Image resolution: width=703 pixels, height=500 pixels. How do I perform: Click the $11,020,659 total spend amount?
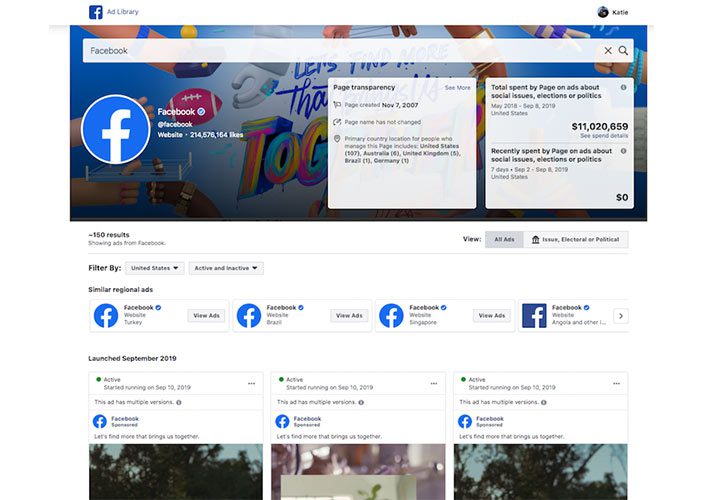[599, 126]
